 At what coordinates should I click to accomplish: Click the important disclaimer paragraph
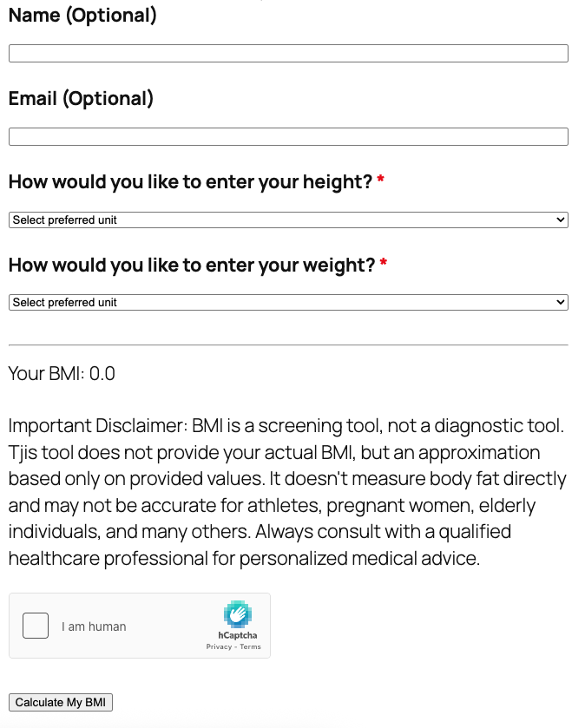286,491
